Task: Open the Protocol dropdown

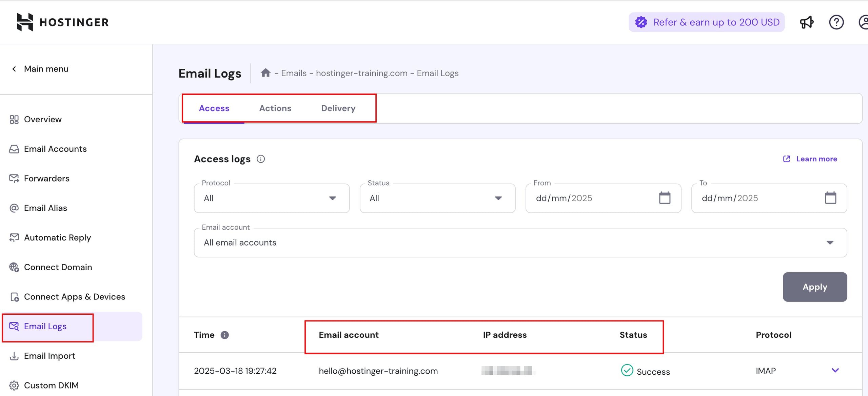Action: point(272,198)
